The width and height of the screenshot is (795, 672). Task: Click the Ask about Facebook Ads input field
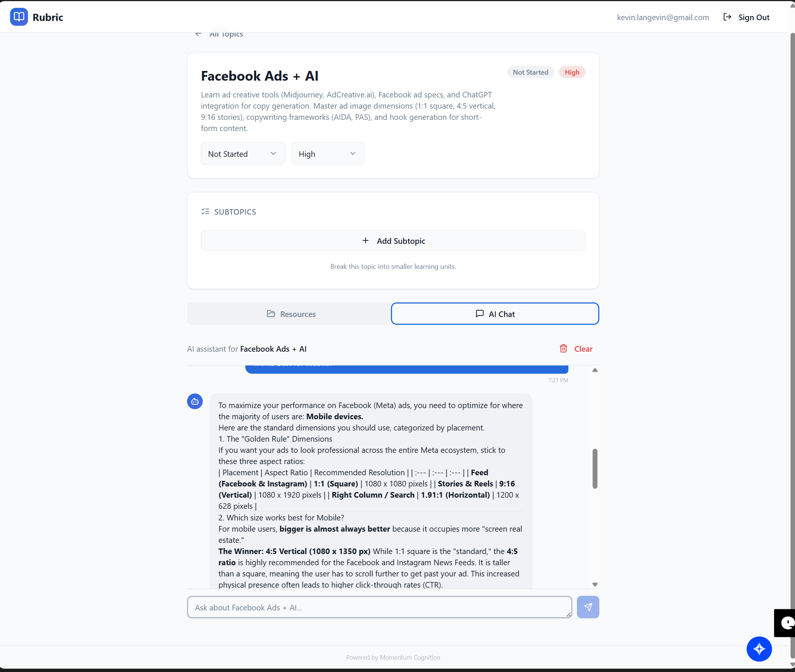click(379, 607)
